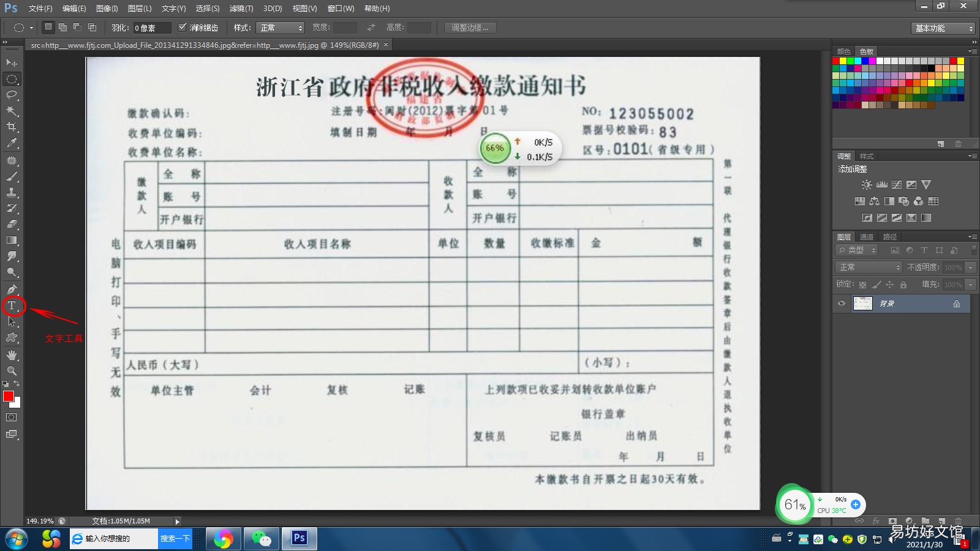Select the Elliptical Marquee tool in toolbox
980x551 pixels.
click(12, 79)
